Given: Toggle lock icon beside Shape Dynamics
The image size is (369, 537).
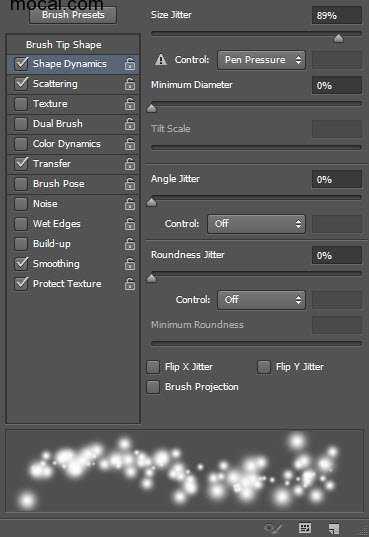Looking at the screenshot, I should (130, 64).
